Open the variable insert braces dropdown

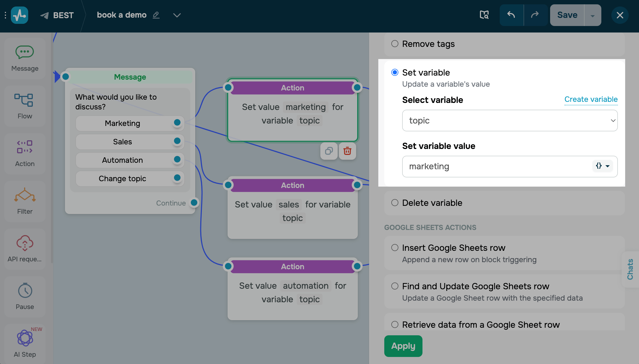tap(602, 166)
